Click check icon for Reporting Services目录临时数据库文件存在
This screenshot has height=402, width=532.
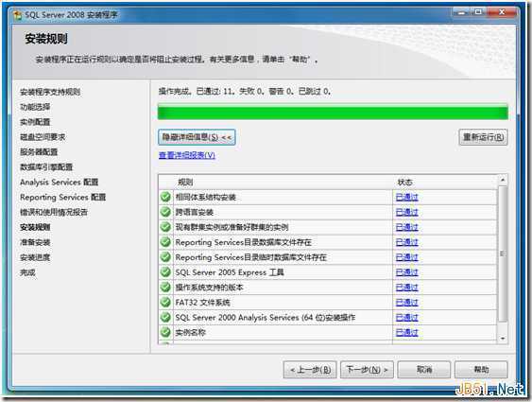click(165, 257)
